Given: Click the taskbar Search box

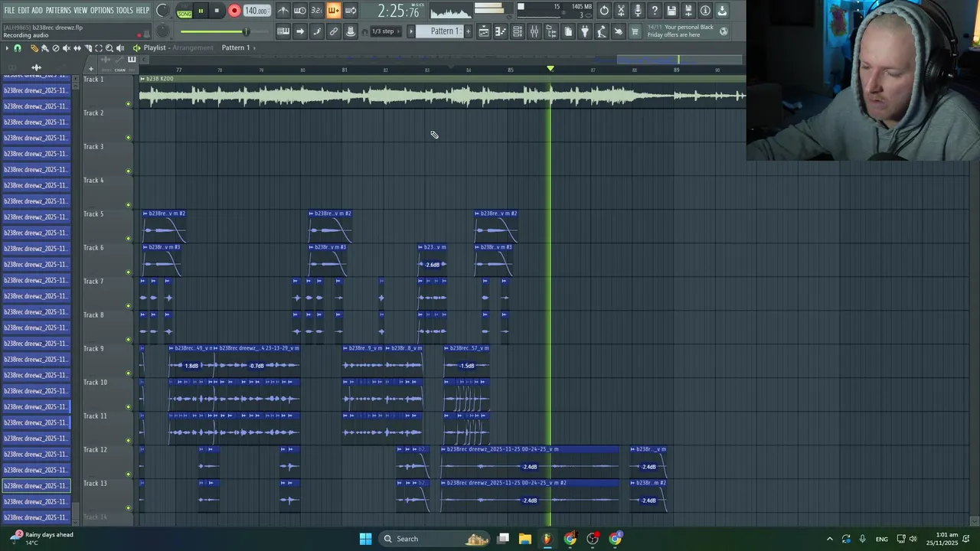Looking at the screenshot, I should (434, 539).
